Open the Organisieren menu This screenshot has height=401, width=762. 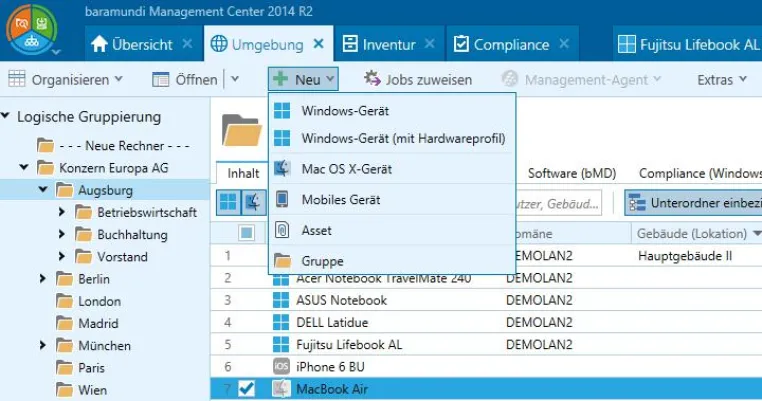pyautogui.click(x=66, y=79)
